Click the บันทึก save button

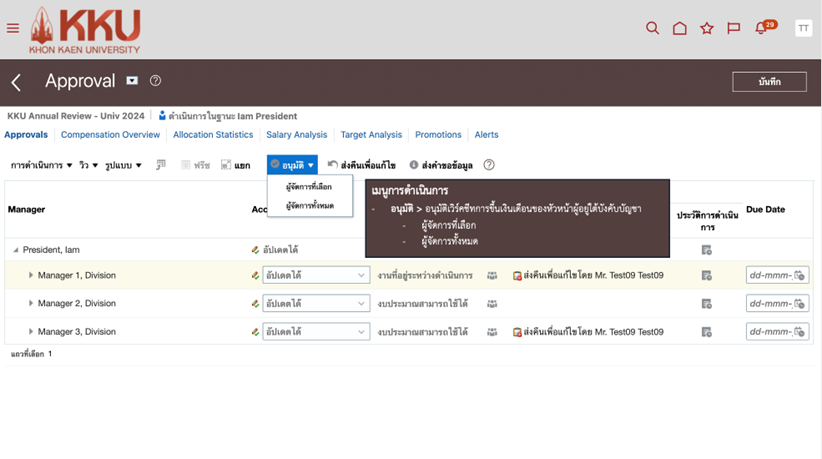click(769, 82)
